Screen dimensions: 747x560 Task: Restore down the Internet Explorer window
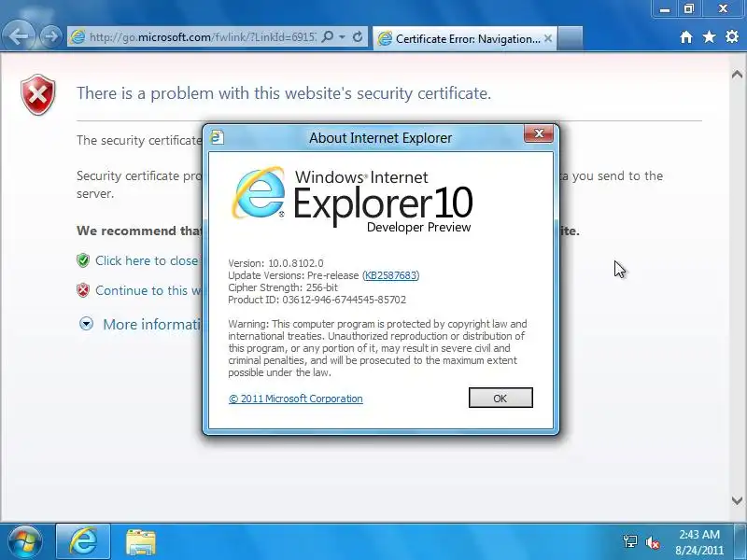tap(689, 8)
